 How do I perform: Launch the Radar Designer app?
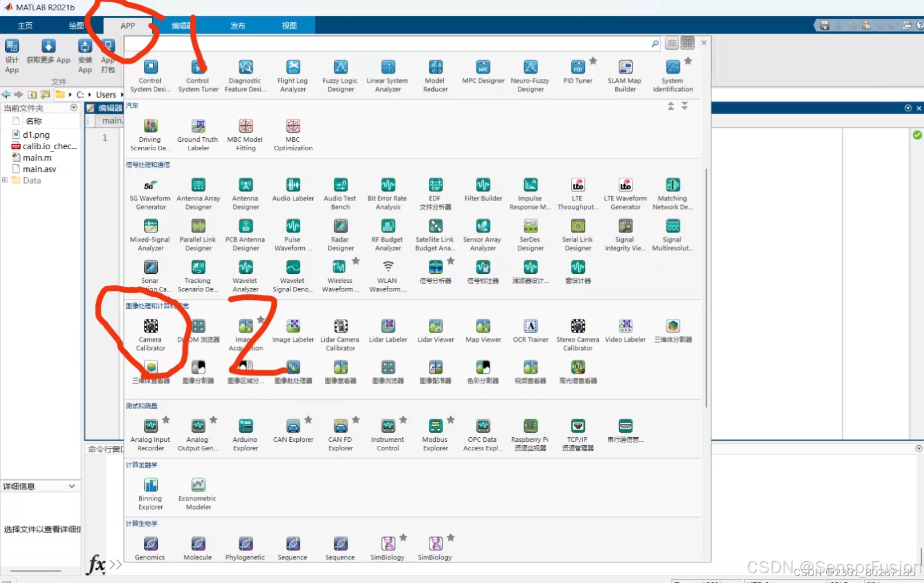[340, 234]
